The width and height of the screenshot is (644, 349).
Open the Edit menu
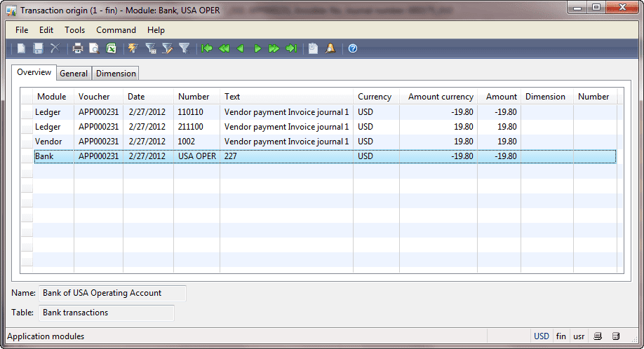pos(46,30)
